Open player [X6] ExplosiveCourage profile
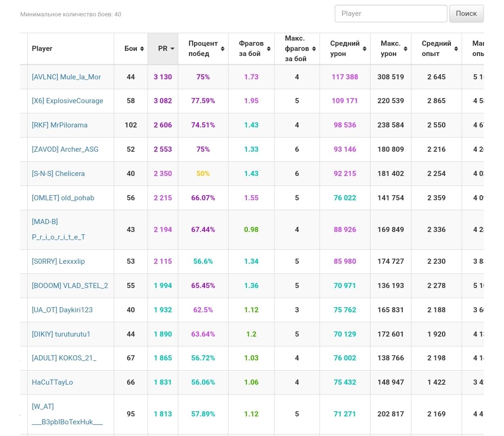The height and width of the screenshot is (436, 504). coord(68,101)
